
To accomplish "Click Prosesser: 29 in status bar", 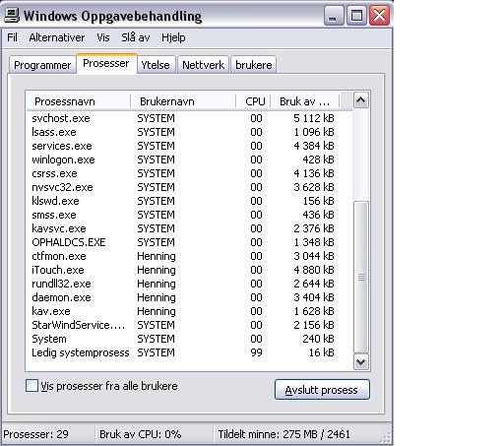I will (x=35, y=434).
